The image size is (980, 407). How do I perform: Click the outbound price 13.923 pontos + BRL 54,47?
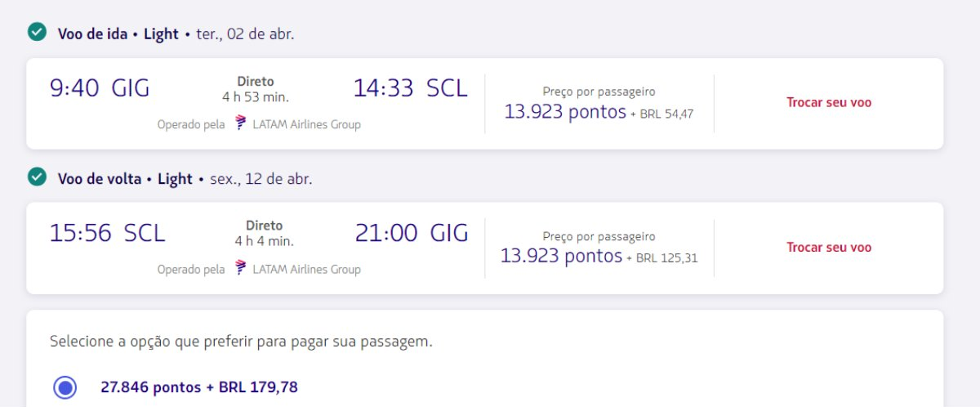tap(599, 113)
